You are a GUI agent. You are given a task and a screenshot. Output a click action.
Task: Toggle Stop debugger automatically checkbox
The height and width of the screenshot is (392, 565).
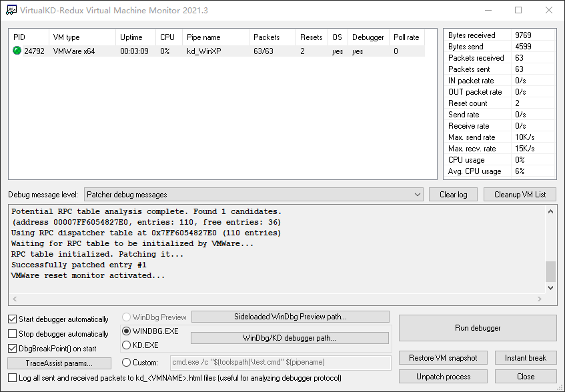pyautogui.click(x=12, y=334)
